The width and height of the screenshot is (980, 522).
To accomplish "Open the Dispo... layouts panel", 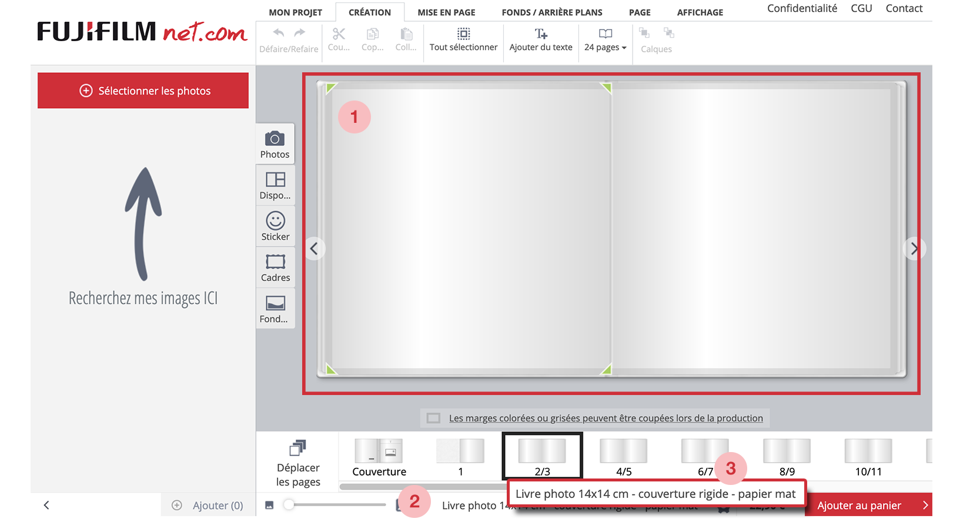I will [x=275, y=185].
